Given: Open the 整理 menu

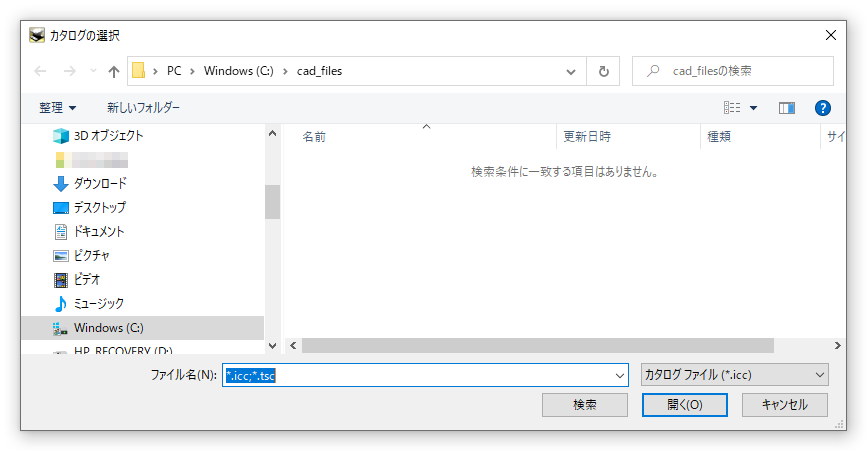Looking at the screenshot, I should (58, 108).
